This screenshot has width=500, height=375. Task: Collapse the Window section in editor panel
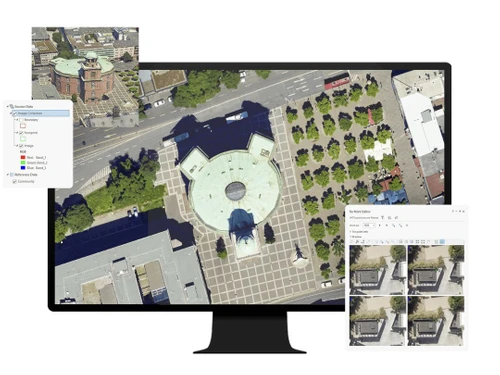click(350, 237)
